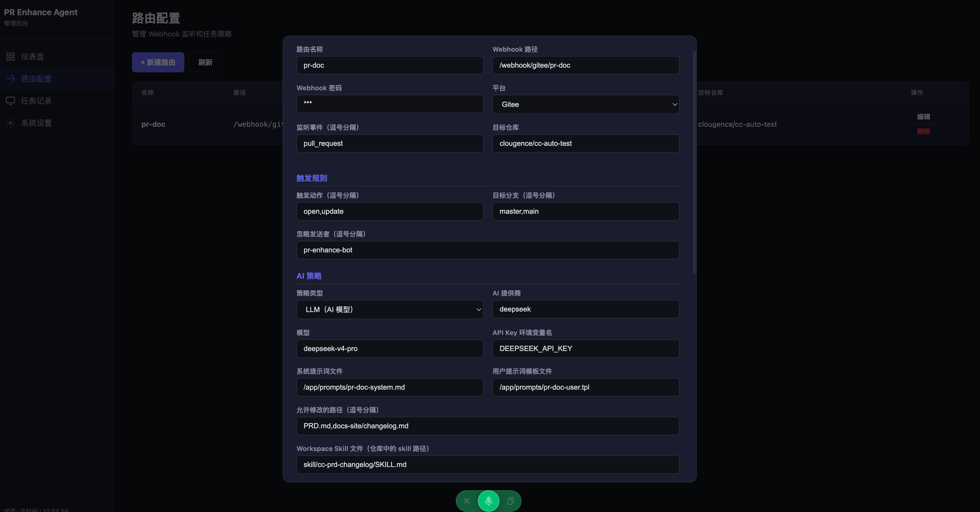Click the 刷新 refresh button
The height and width of the screenshot is (512, 980).
pos(205,62)
